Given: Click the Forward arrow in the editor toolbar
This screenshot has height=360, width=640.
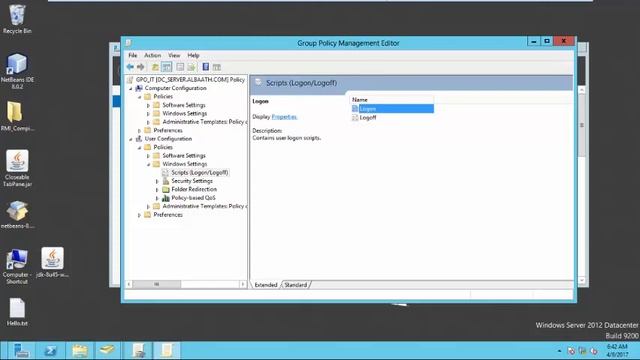Looking at the screenshot, I should 141,67.
